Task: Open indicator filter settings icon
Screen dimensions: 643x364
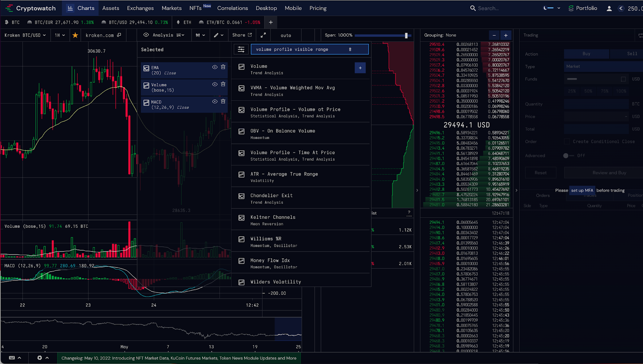Action: 241,49
